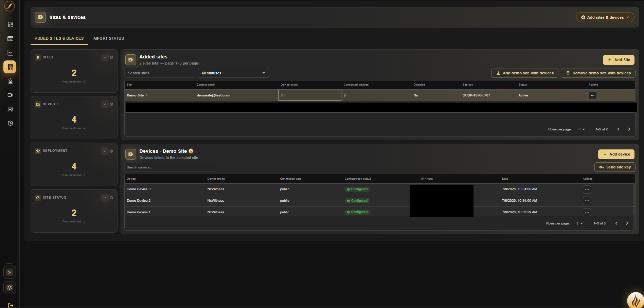Screen dimensions: 644x308
Task: Click the Add device button
Action: (x=616, y=154)
